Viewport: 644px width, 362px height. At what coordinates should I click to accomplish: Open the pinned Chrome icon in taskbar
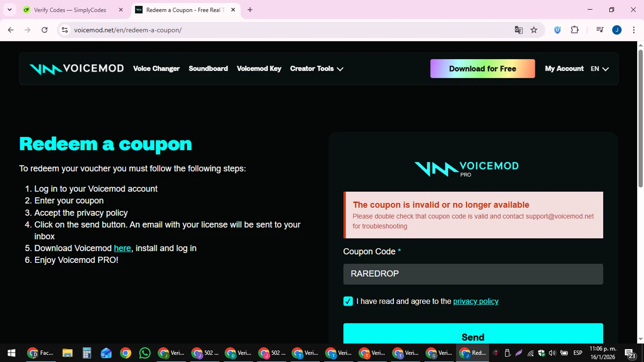pyautogui.click(x=125, y=353)
